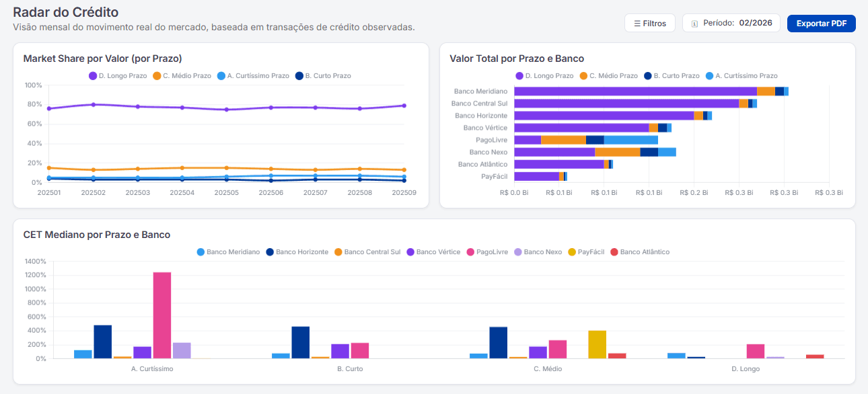This screenshot has width=868, height=394.
Task: Toggle Banco Meridiano in CET legend
Action: click(228, 252)
